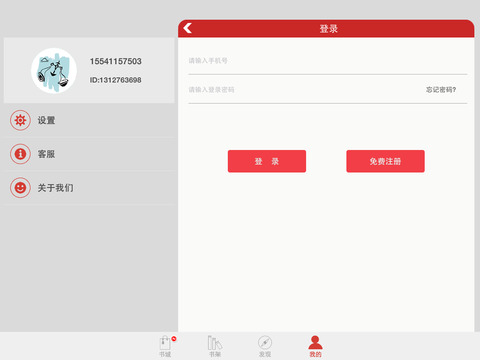The width and height of the screenshot is (480, 360).
Task: Open the gear icon for 设置
Action: [x=20, y=120]
